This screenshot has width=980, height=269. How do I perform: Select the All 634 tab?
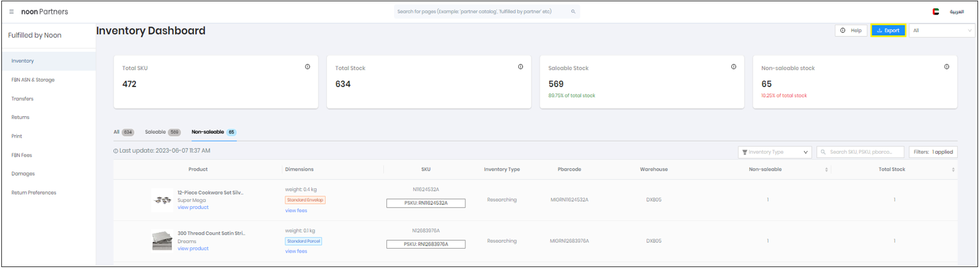pos(124,132)
